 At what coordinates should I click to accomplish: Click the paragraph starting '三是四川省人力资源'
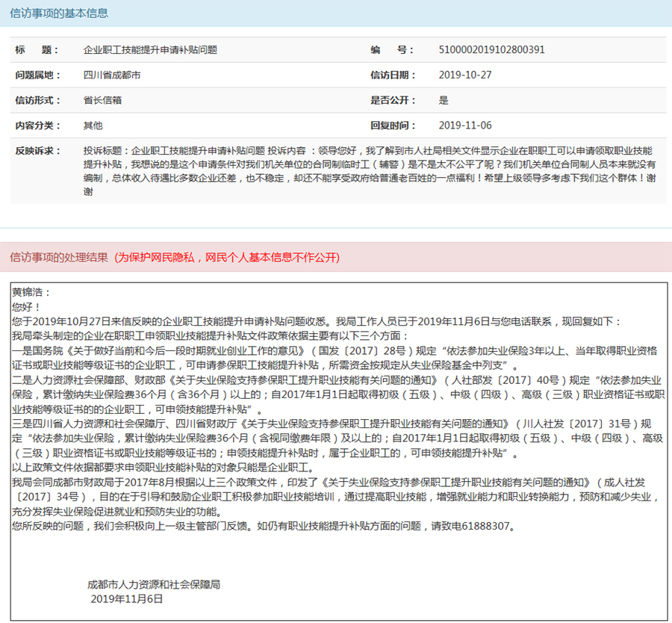(337, 438)
